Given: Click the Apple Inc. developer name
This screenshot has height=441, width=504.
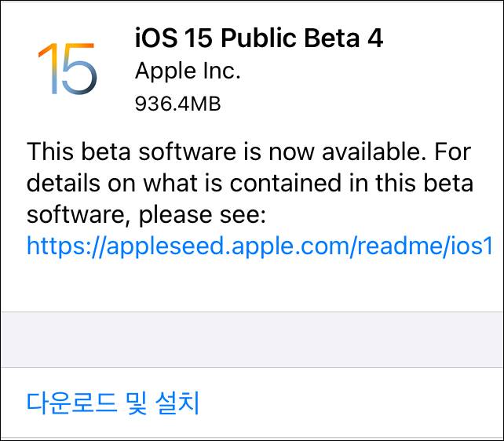Looking at the screenshot, I should pos(188,71).
